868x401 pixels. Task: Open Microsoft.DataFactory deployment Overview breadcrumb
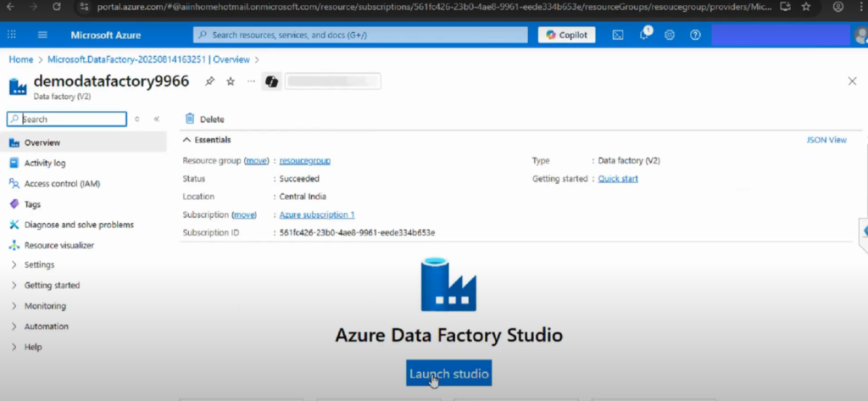pos(148,59)
